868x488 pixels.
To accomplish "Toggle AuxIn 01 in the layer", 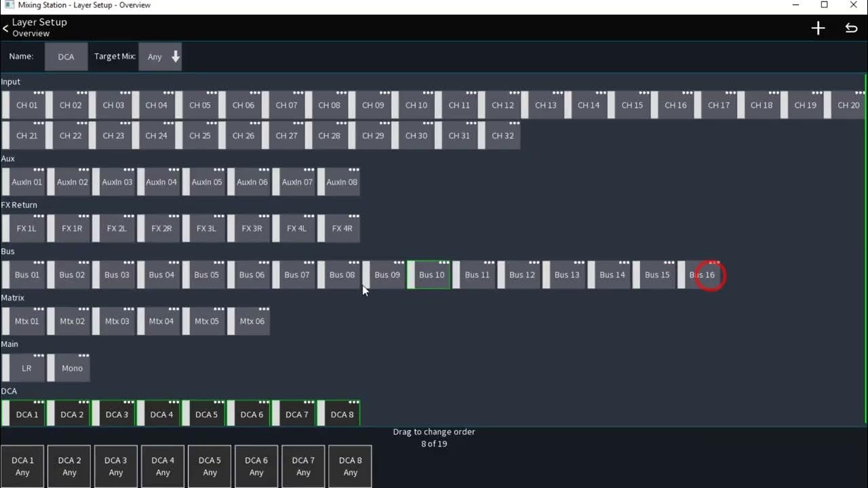I will 24,182.
